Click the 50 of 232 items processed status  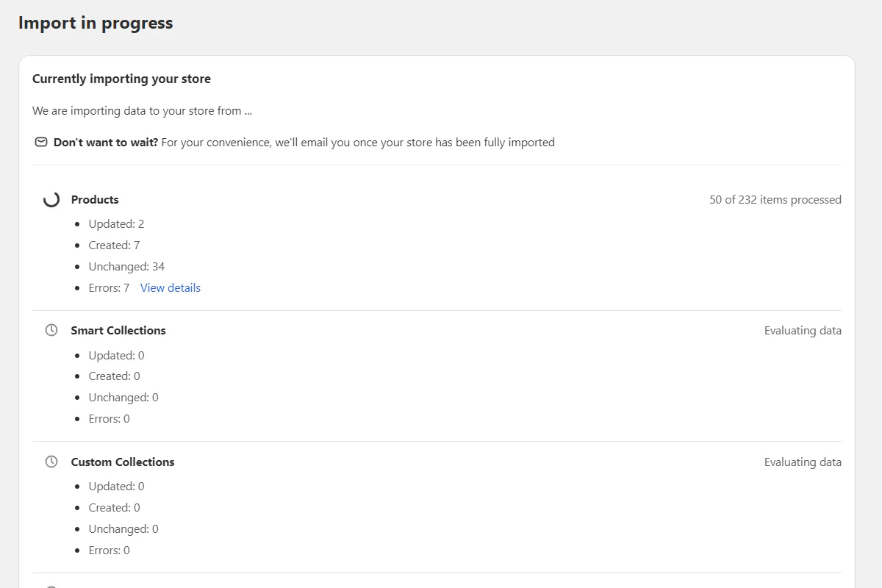(x=775, y=200)
